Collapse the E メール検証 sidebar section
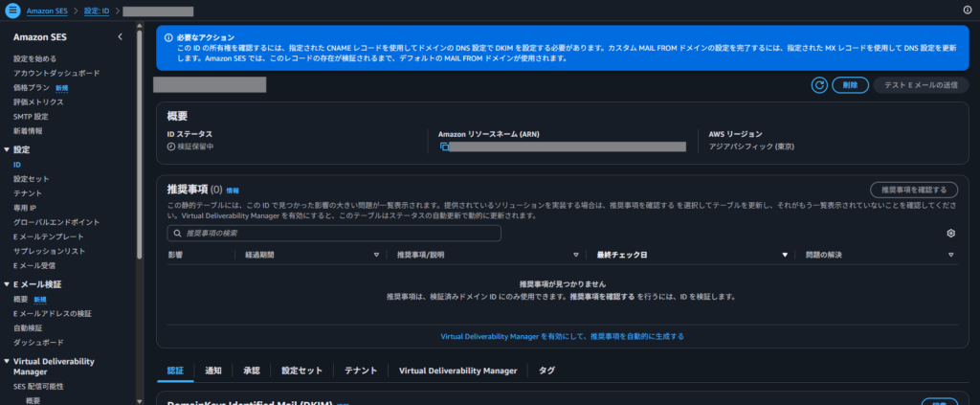Viewport: 980px width, 405px height. click(x=7, y=284)
